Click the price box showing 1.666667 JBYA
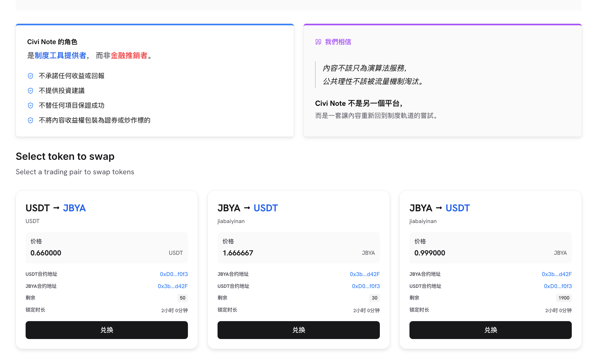 298,248
